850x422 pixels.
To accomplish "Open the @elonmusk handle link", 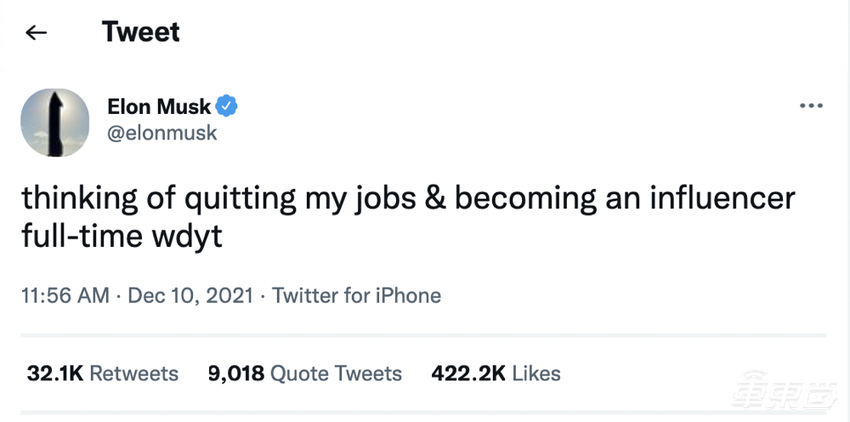I will (x=161, y=133).
